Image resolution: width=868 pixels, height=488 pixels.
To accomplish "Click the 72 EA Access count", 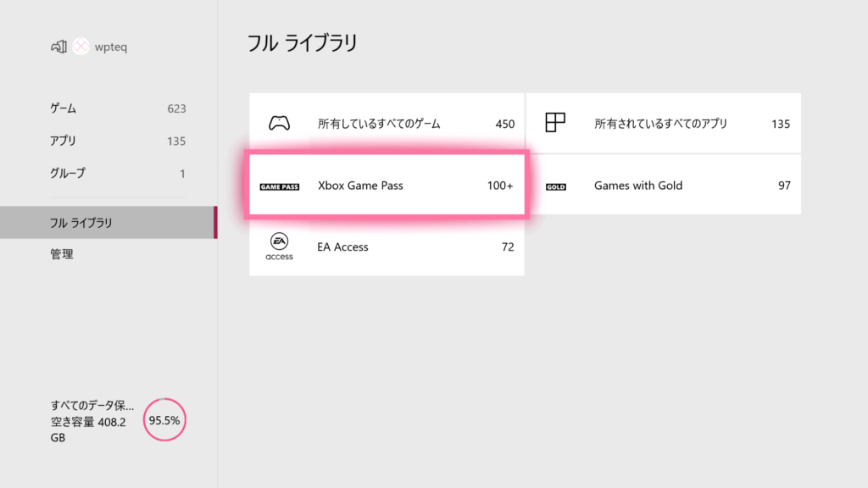I will click(x=508, y=247).
